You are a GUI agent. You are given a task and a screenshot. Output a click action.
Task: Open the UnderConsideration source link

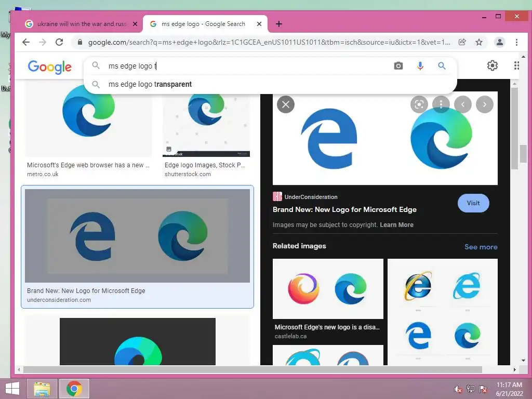click(305, 197)
